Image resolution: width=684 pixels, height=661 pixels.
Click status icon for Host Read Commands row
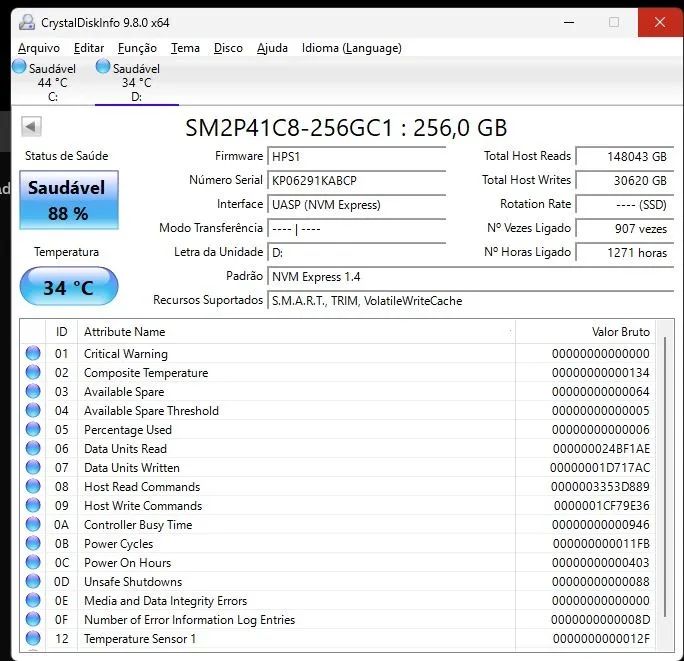point(33,486)
